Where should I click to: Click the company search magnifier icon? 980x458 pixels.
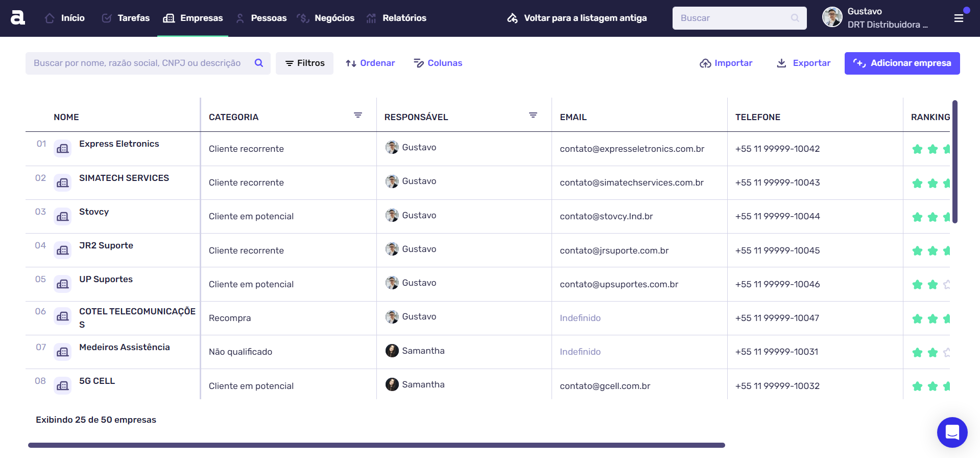tap(259, 63)
